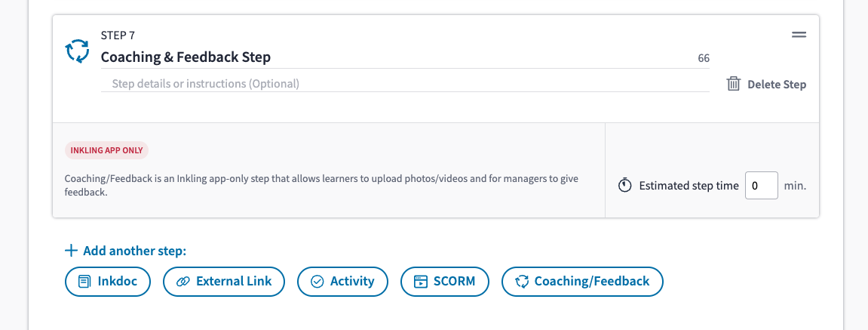The height and width of the screenshot is (330, 868).
Task: Add an Inkdoc step
Action: point(109,282)
